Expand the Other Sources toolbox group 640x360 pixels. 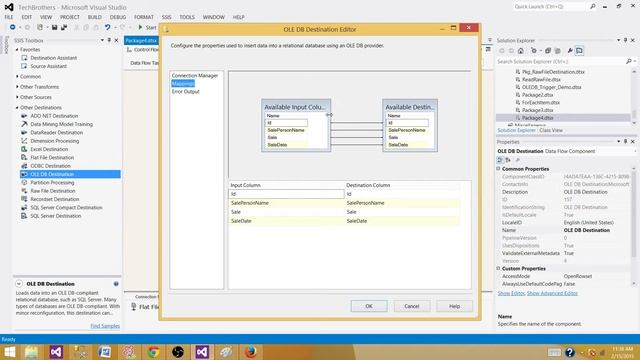click(17, 97)
